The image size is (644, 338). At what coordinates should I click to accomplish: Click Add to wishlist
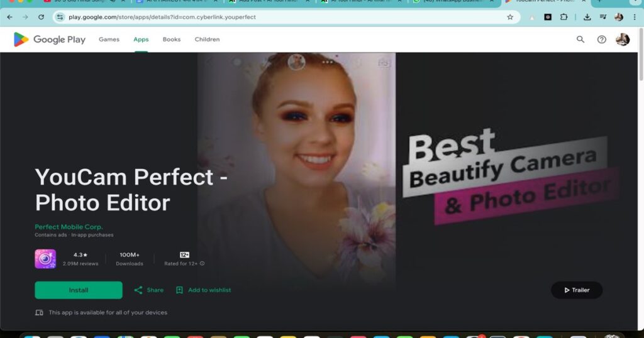click(x=203, y=290)
